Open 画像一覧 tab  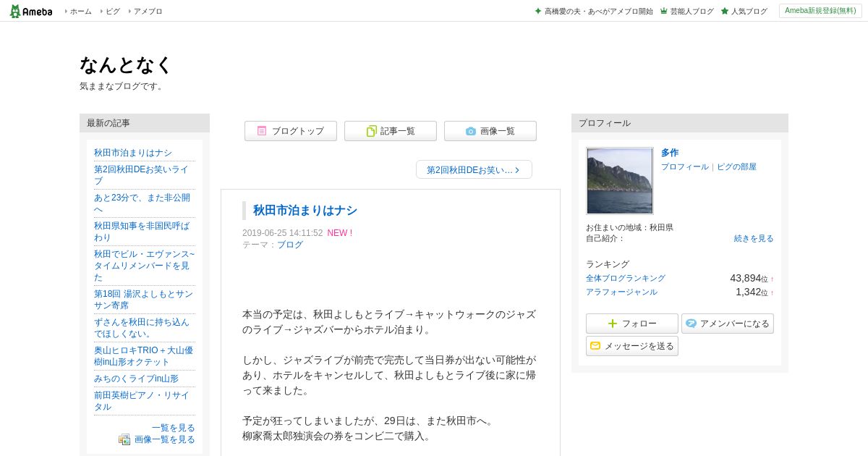pyautogui.click(x=490, y=131)
